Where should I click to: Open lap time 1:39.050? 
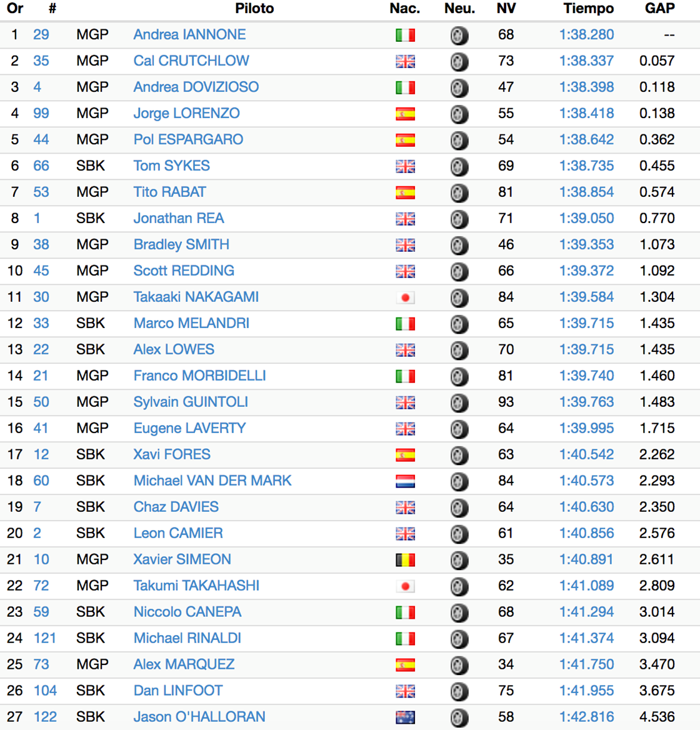[586, 218]
